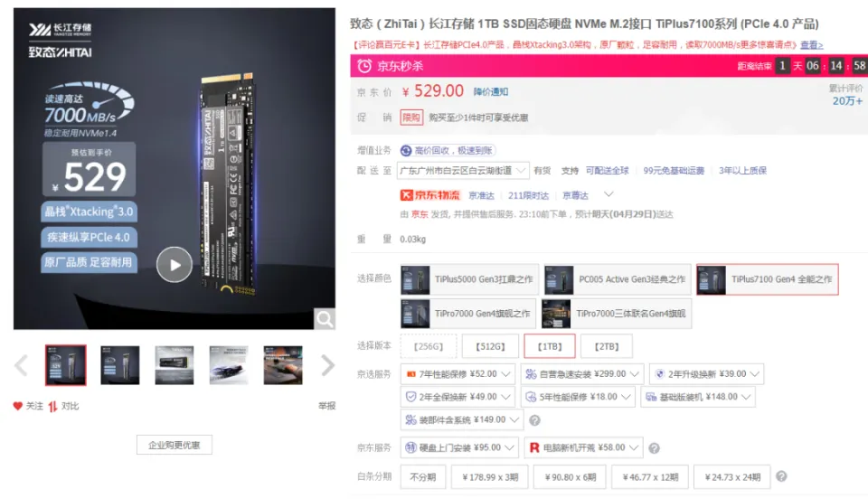The width and height of the screenshot is (868, 499).
Task: Open help icon beside 装部件含系统 service
Action: pos(534,420)
